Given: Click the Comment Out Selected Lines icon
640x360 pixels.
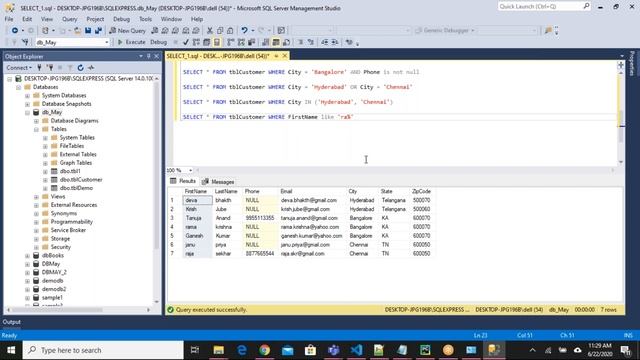Looking at the screenshot, I should [x=300, y=42].
